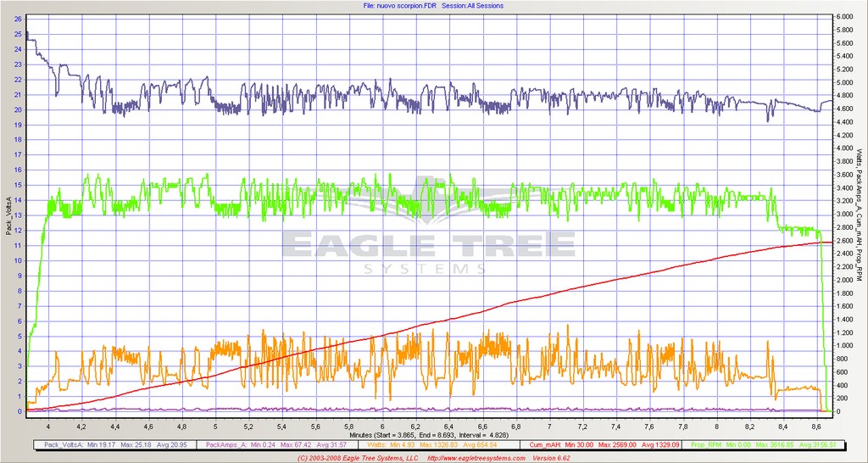Click the 6 minute mark on x-axis

pyautogui.click(x=382, y=425)
